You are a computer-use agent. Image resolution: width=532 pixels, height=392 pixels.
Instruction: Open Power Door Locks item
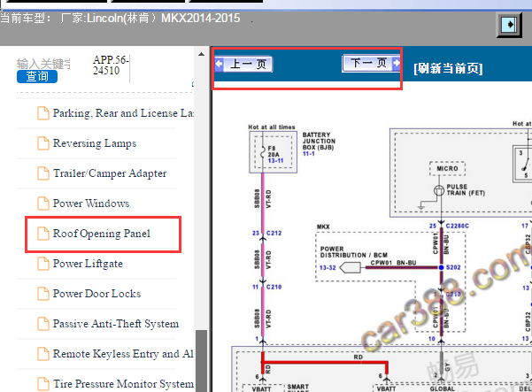(96, 294)
